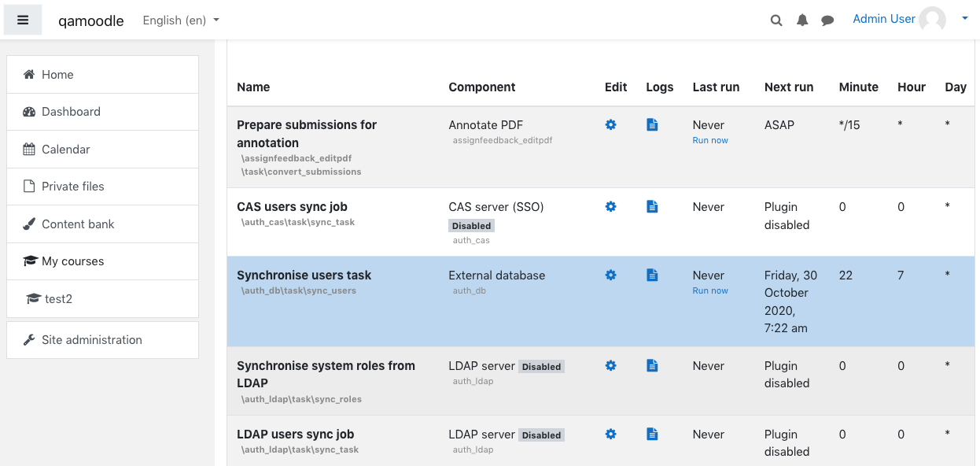Open the notifications bell
Image resolution: width=980 pixels, height=466 pixels.
(x=802, y=20)
